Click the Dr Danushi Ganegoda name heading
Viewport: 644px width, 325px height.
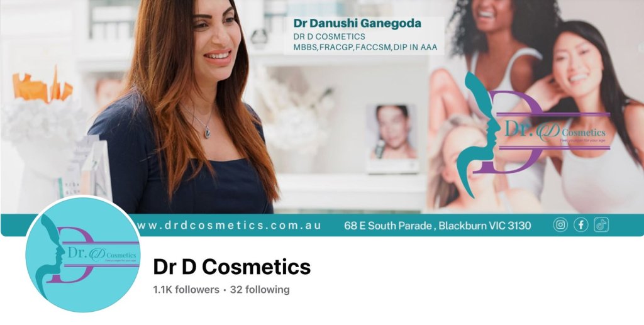coord(357,23)
